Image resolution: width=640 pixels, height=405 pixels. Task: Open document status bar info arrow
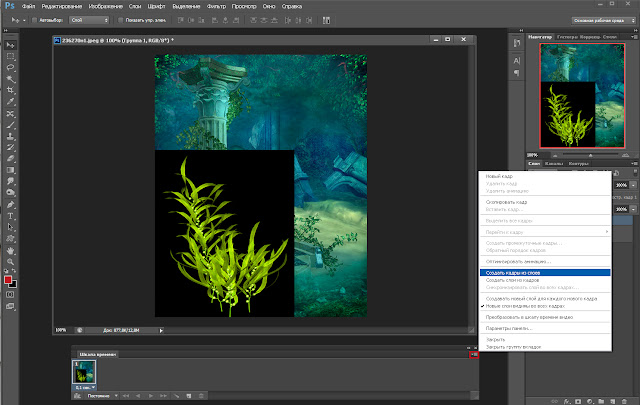point(161,330)
